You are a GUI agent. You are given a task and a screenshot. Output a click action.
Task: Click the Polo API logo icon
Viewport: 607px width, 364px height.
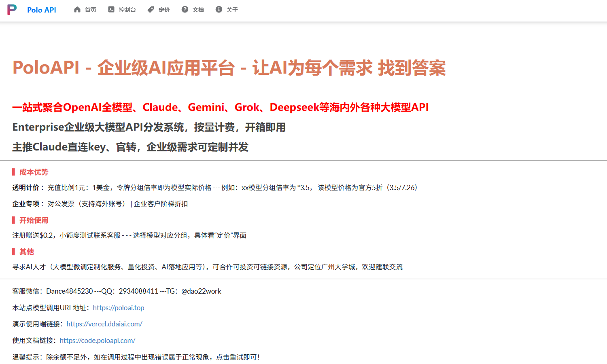[x=12, y=10]
